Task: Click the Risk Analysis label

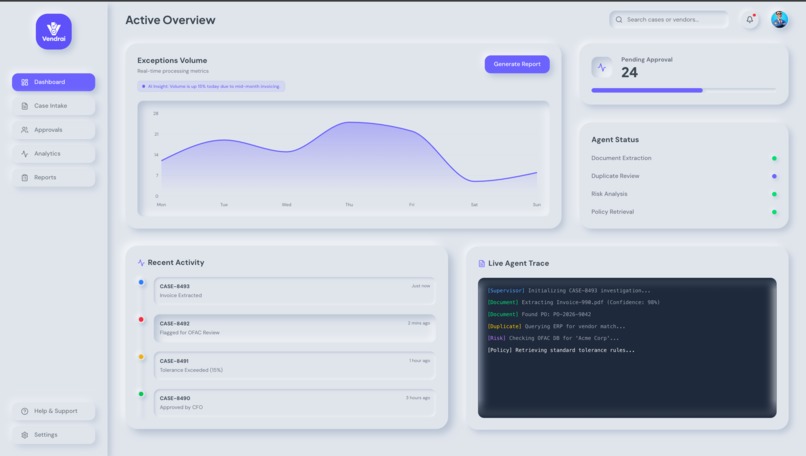Action: coord(609,194)
